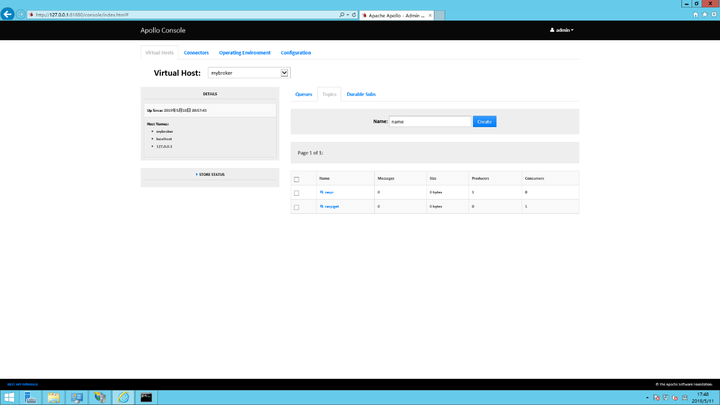Open the taskbar icon right of File Explorer
This screenshot has width=720, height=405.
tap(77, 397)
